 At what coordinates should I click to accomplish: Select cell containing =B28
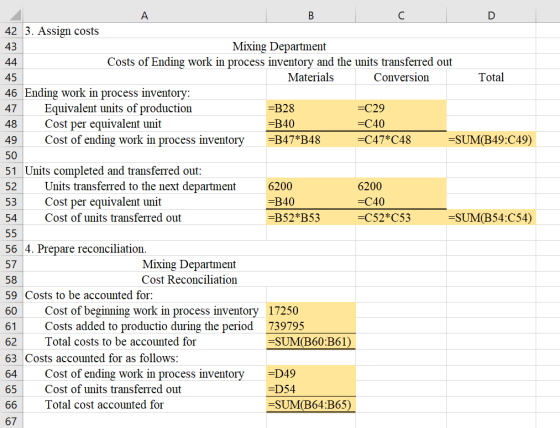(x=311, y=108)
